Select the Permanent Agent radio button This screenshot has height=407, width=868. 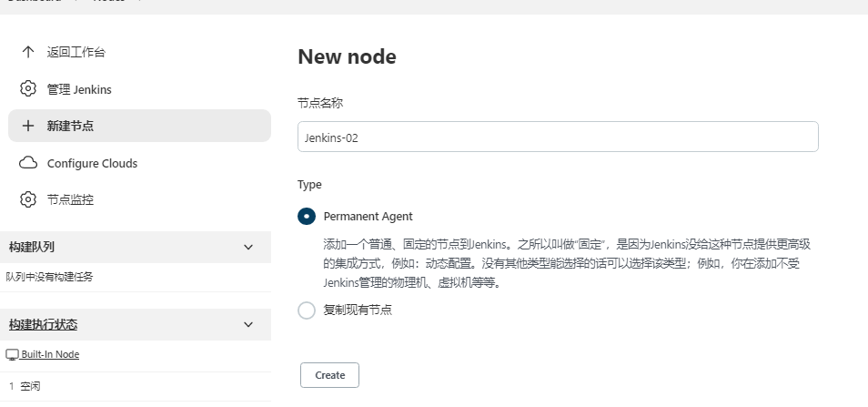pos(307,216)
